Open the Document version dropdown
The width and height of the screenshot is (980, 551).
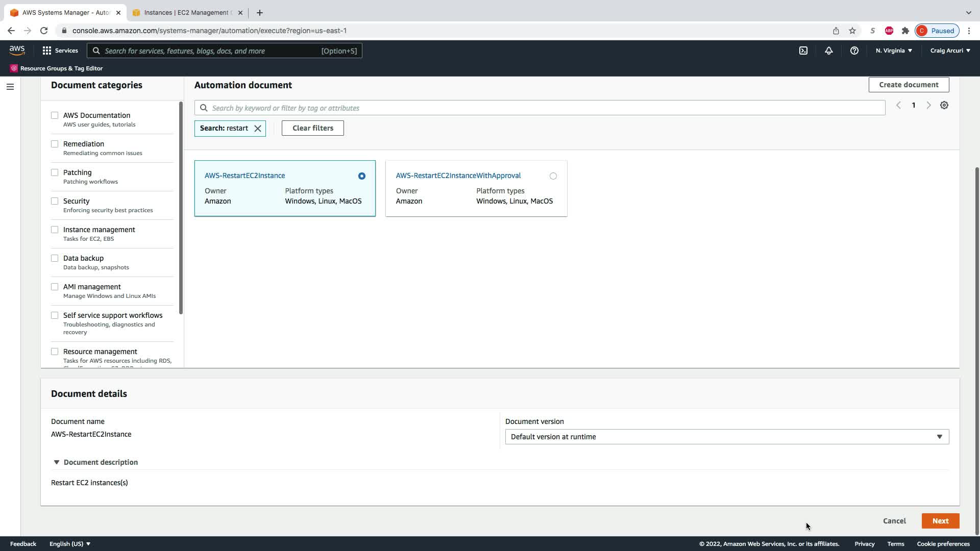727,437
